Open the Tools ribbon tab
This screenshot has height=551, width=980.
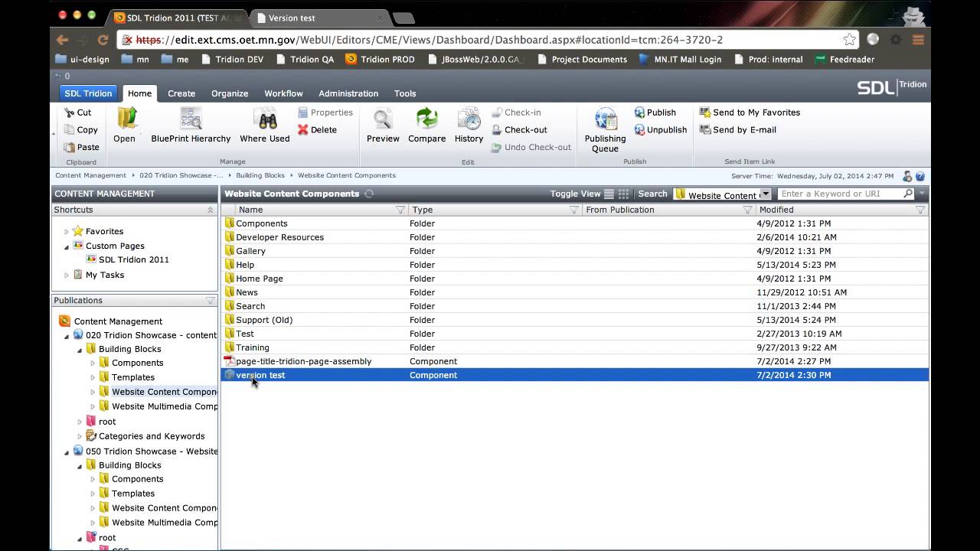[x=405, y=93]
